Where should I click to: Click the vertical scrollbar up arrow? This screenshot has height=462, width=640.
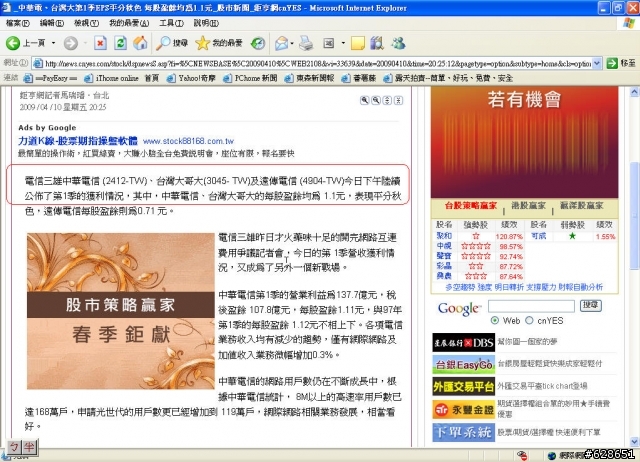click(634, 93)
